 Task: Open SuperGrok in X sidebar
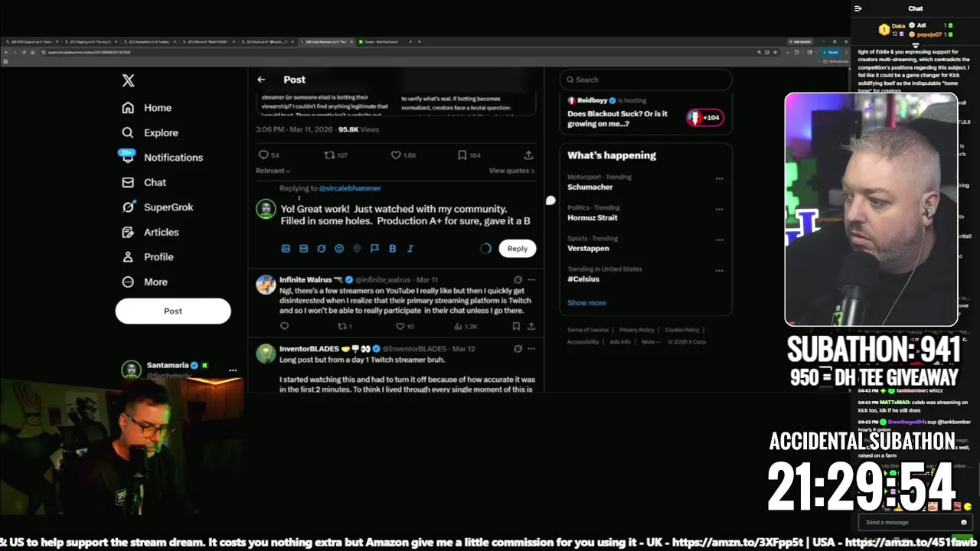pyautogui.click(x=157, y=207)
